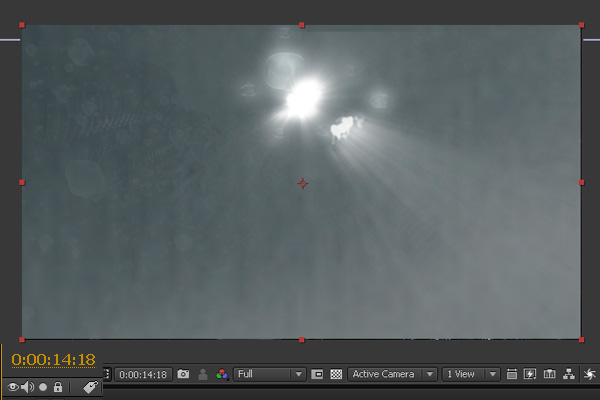
Task: Click the lock padlock column icon
Action: (x=58, y=387)
